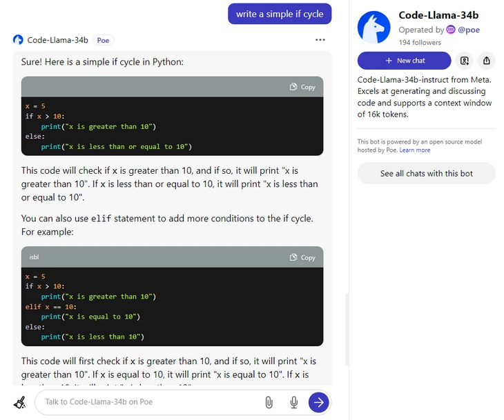Send message with the arrow button

tap(318, 402)
